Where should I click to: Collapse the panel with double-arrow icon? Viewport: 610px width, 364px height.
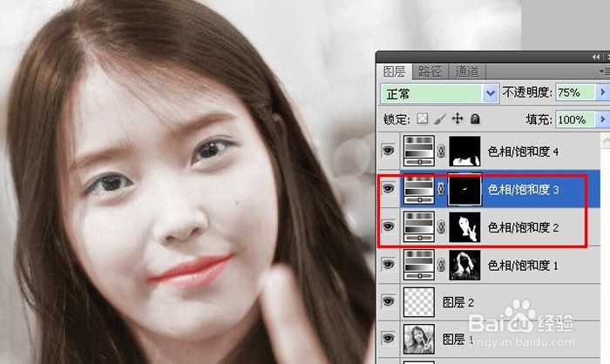click(596, 57)
